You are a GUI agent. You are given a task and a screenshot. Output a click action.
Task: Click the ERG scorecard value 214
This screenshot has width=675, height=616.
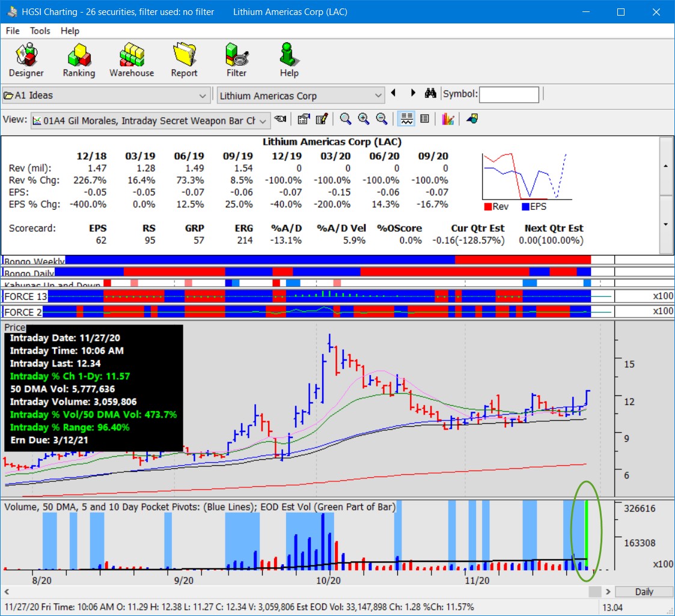pyautogui.click(x=245, y=240)
